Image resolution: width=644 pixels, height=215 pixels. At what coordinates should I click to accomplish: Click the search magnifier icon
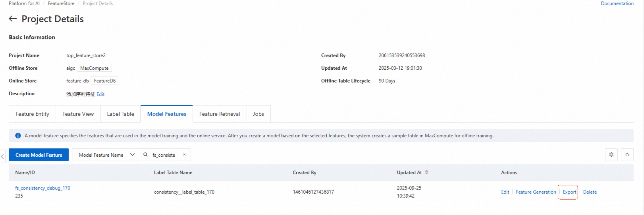(145, 155)
